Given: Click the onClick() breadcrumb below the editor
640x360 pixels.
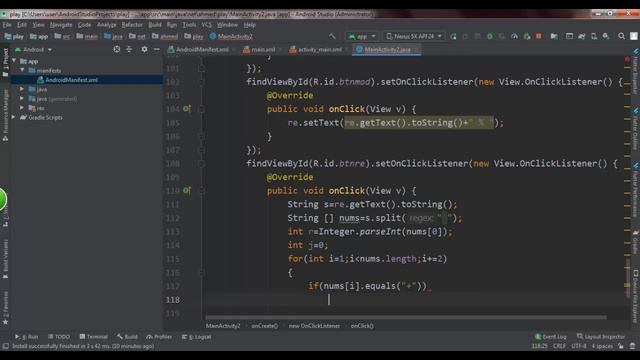Looking at the screenshot, I should coord(362,326).
